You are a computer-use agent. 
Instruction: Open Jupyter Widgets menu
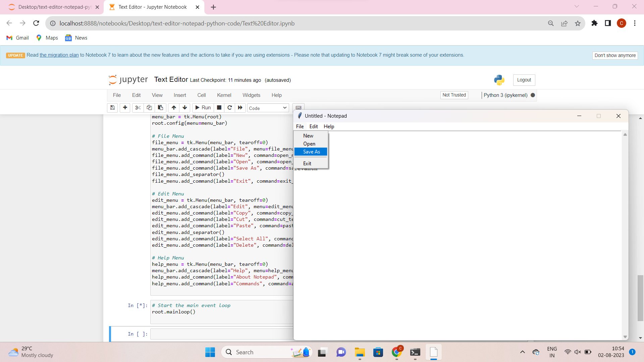(251, 95)
